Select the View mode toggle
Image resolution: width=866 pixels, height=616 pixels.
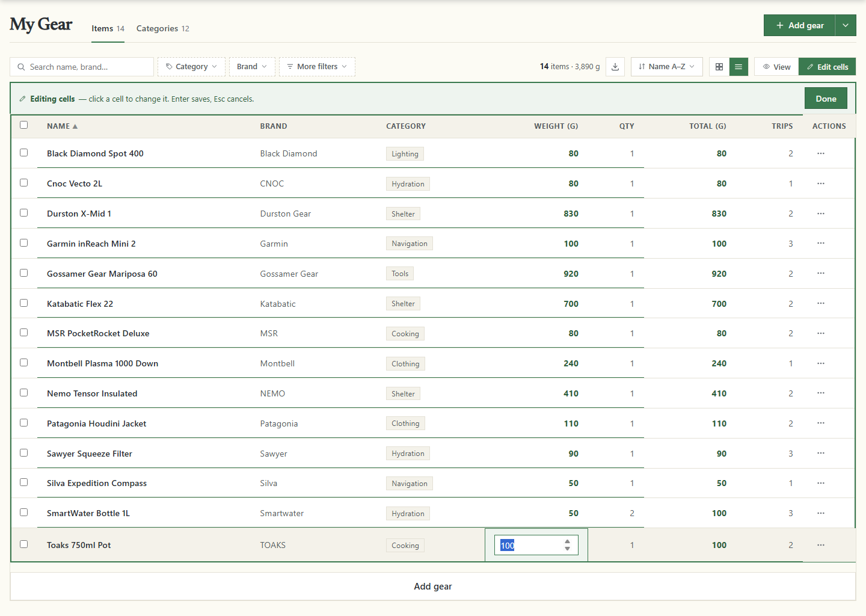pos(776,67)
